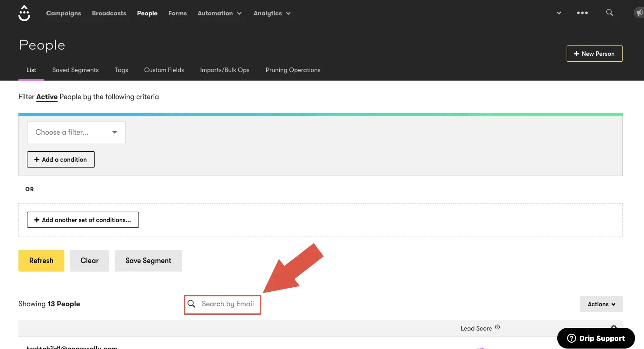The height and width of the screenshot is (349, 644).
Task: Expand the Analytics menu
Action: point(272,13)
